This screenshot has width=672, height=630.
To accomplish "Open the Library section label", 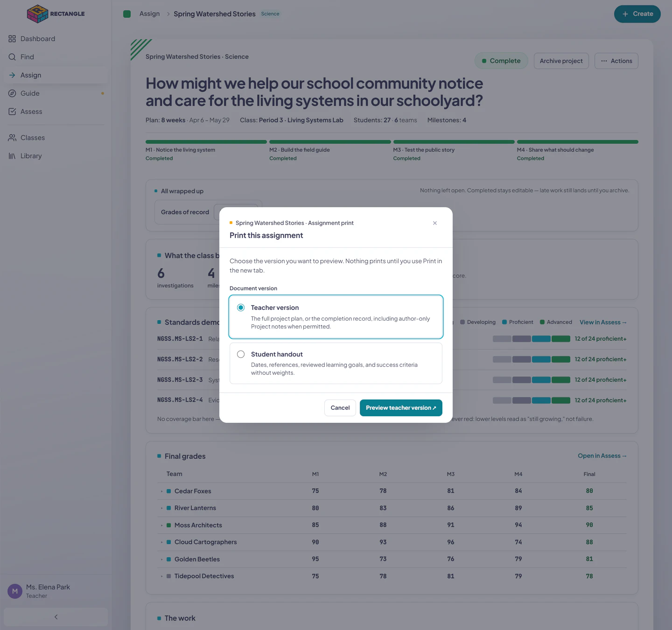I will 31,156.
